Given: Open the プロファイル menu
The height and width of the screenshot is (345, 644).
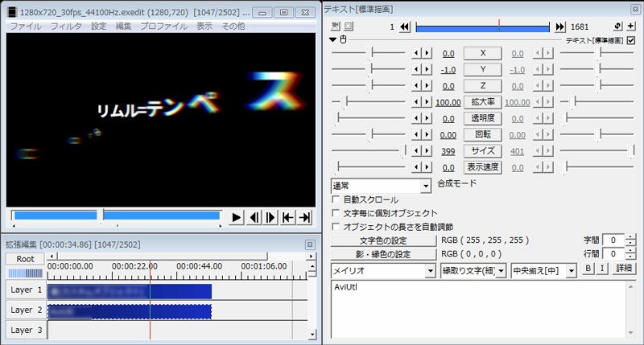Looking at the screenshot, I should click(164, 27).
